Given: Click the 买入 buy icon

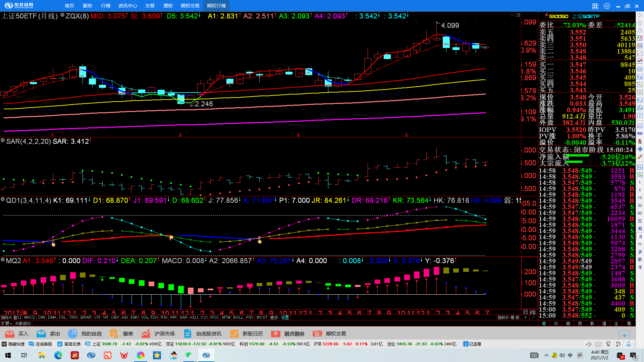Looking at the screenshot, I should 10,334.
